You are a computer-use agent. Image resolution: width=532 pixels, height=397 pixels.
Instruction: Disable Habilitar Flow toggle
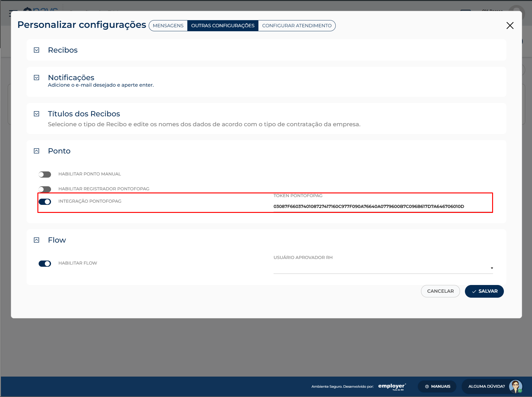(x=45, y=264)
